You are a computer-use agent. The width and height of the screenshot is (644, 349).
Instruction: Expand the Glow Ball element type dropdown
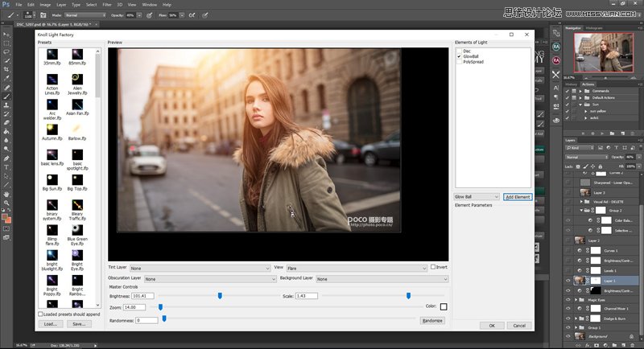pyautogui.click(x=477, y=196)
